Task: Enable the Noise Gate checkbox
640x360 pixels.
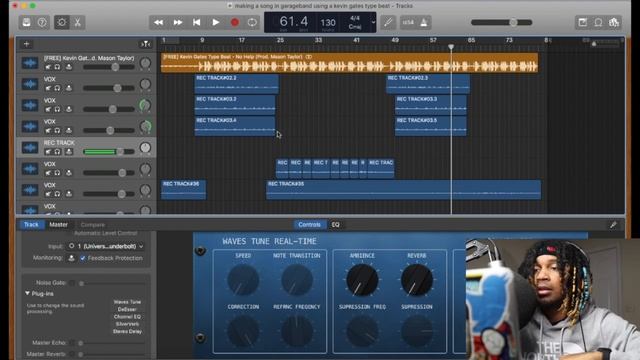Action: click(x=72, y=283)
